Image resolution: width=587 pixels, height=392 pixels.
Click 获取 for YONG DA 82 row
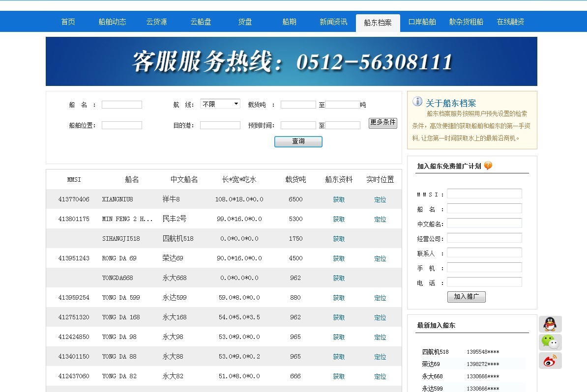point(339,376)
